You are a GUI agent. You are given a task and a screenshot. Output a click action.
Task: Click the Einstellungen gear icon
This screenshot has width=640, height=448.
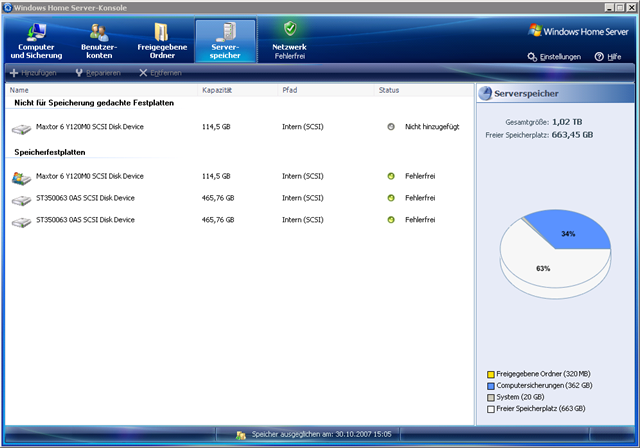[x=532, y=57]
